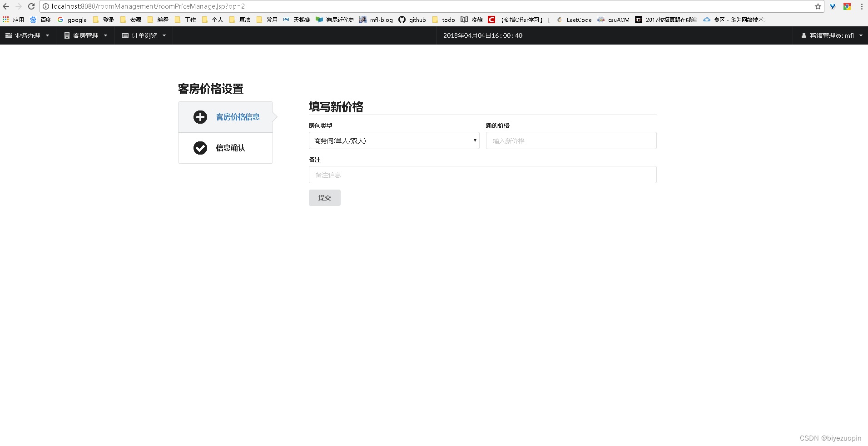Click the site info icon in address bar
This screenshot has height=446, width=868.
tap(46, 6)
